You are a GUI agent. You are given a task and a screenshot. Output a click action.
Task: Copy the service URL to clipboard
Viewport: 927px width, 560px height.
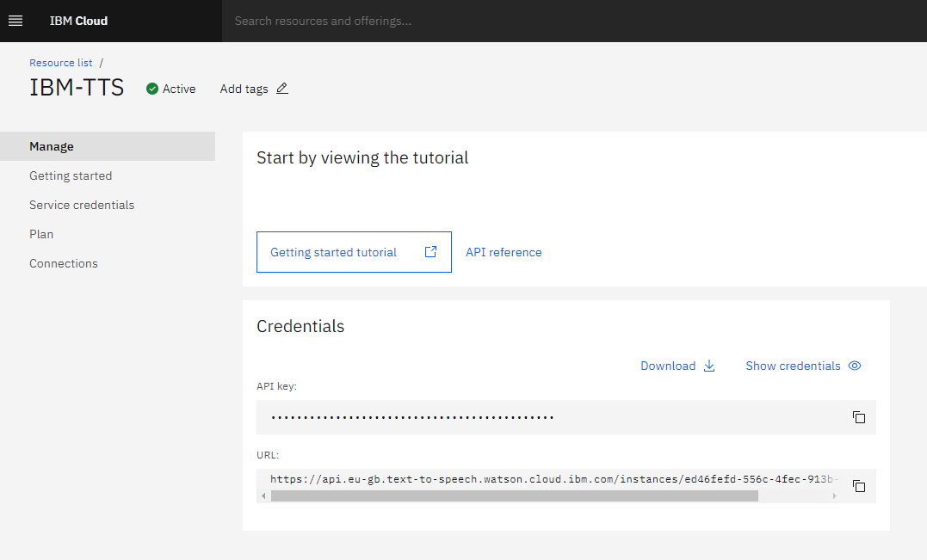[x=858, y=486]
